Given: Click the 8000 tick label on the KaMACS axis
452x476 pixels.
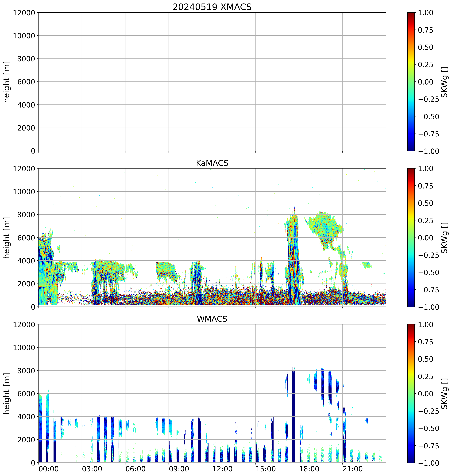Looking at the screenshot, I should [26, 215].
